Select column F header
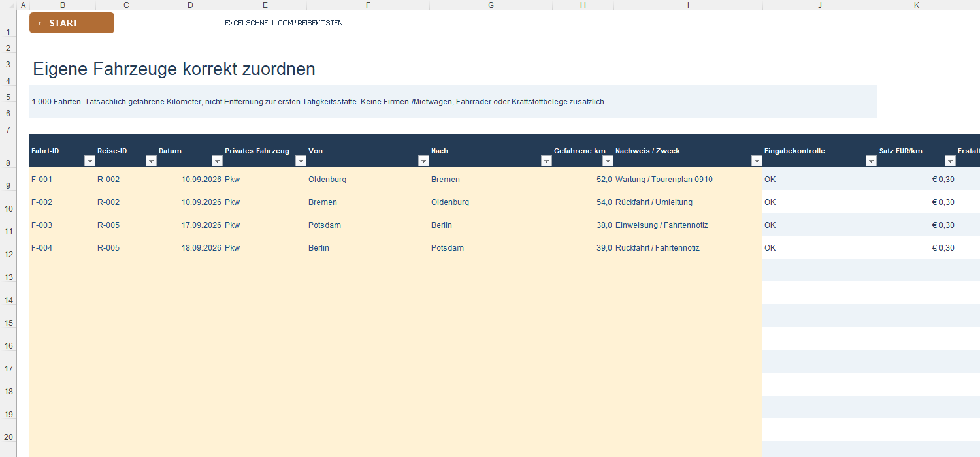Image resolution: width=980 pixels, height=457 pixels. [368, 5]
